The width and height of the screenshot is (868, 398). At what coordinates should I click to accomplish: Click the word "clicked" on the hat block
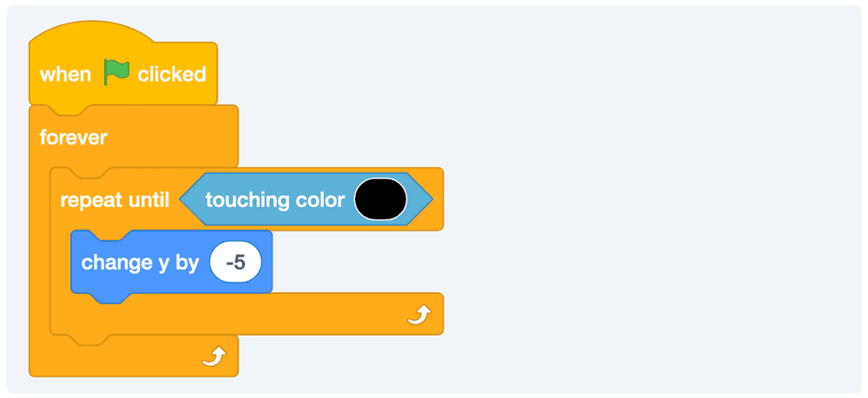click(x=172, y=75)
